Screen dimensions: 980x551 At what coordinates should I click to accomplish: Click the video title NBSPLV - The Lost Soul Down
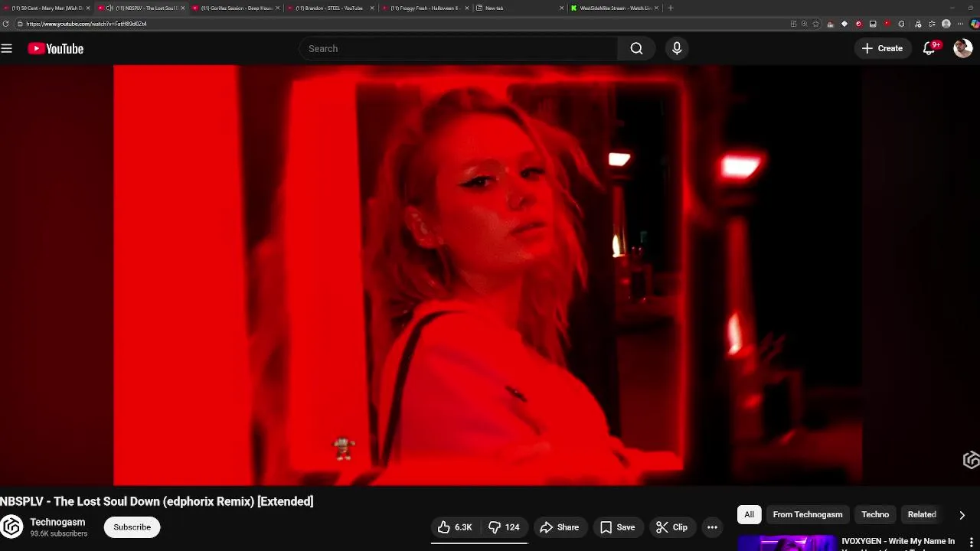click(156, 501)
